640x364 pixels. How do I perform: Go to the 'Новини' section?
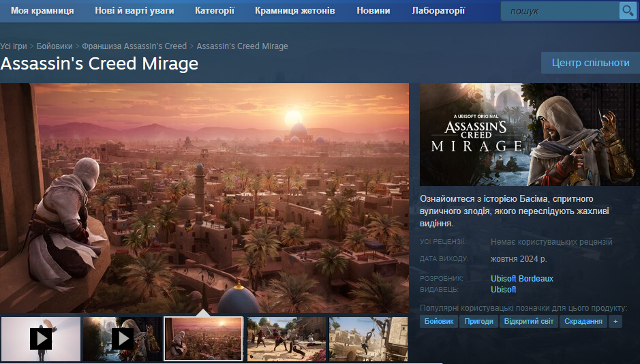click(x=374, y=11)
